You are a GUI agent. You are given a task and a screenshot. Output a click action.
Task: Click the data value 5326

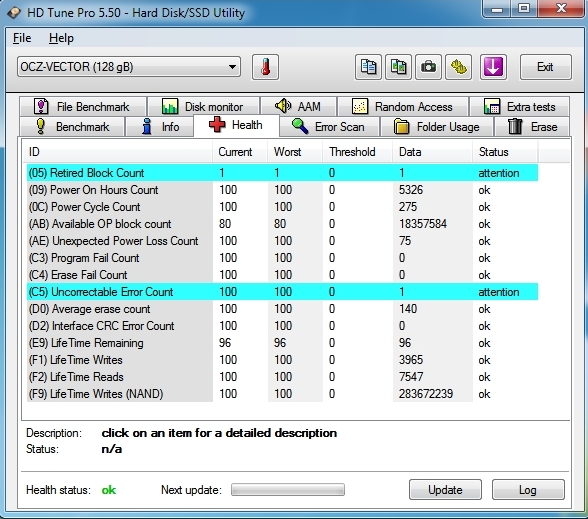411,190
